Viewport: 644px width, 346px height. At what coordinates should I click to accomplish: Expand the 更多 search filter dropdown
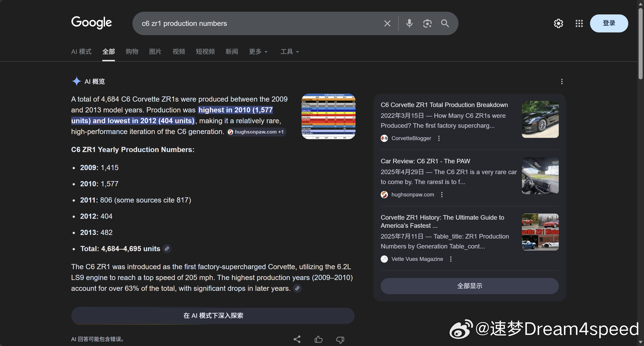click(258, 52)
